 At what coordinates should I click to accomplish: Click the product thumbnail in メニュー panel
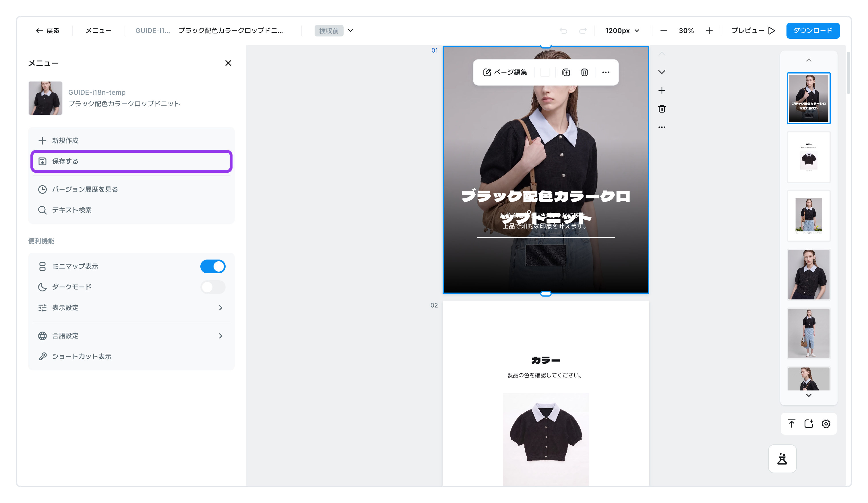tap(45, 98)
